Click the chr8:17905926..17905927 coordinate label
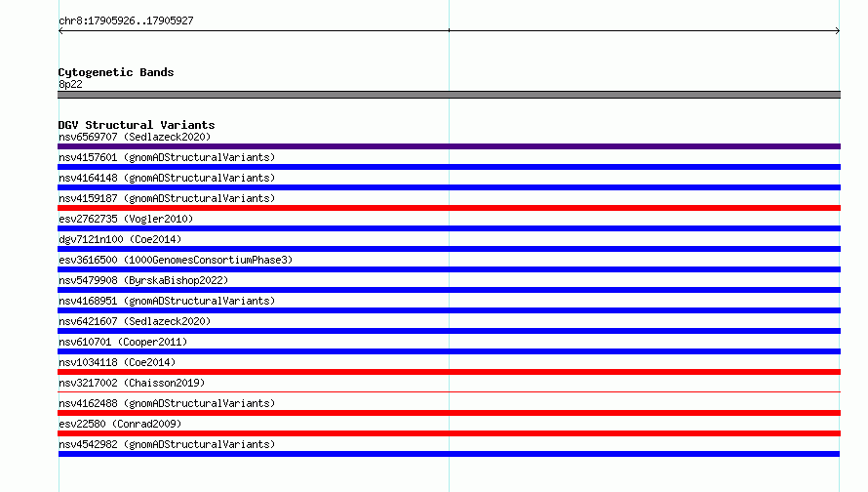 click(126, 20)
